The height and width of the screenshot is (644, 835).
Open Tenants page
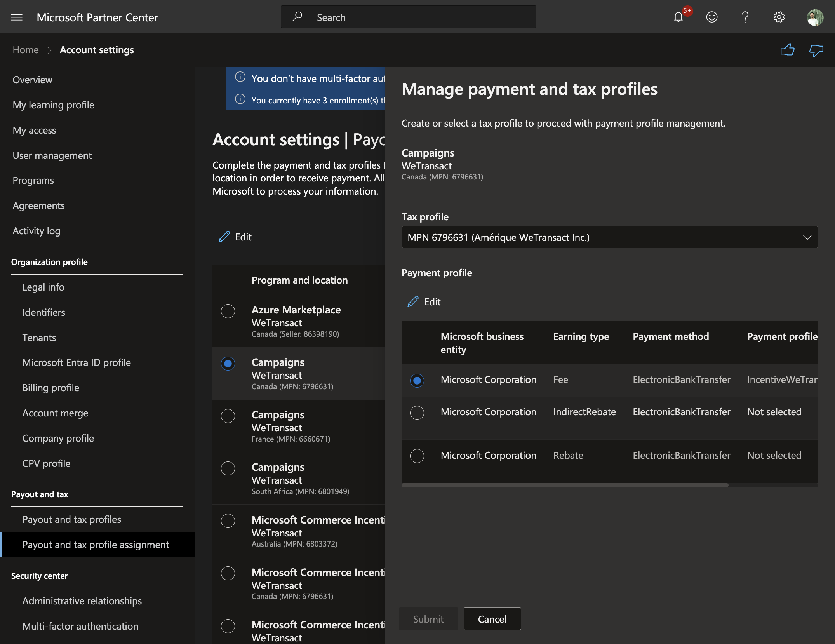click(x=39, y=338)
